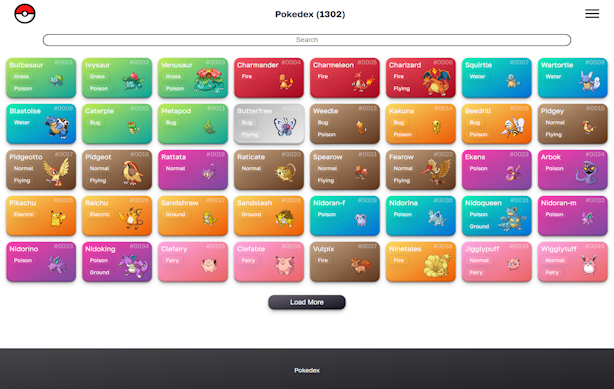This screenshot has height=389, width=614.
Task: Click the Rattata sprite
Action: (209, 172)
